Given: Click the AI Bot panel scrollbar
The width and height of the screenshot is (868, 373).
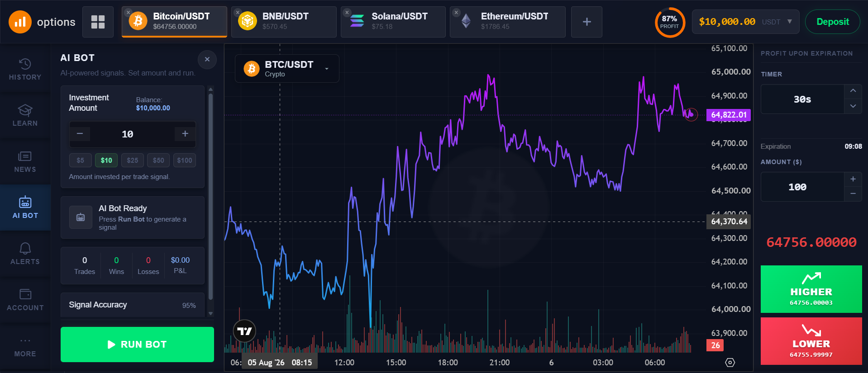Looking at the screenshot, I should [210, 197].
